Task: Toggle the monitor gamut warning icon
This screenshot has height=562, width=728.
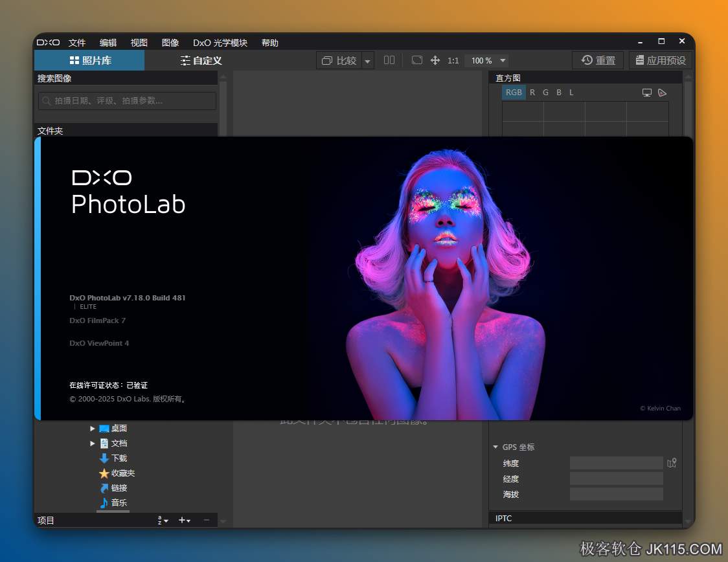Action: [x=647, y=93]
